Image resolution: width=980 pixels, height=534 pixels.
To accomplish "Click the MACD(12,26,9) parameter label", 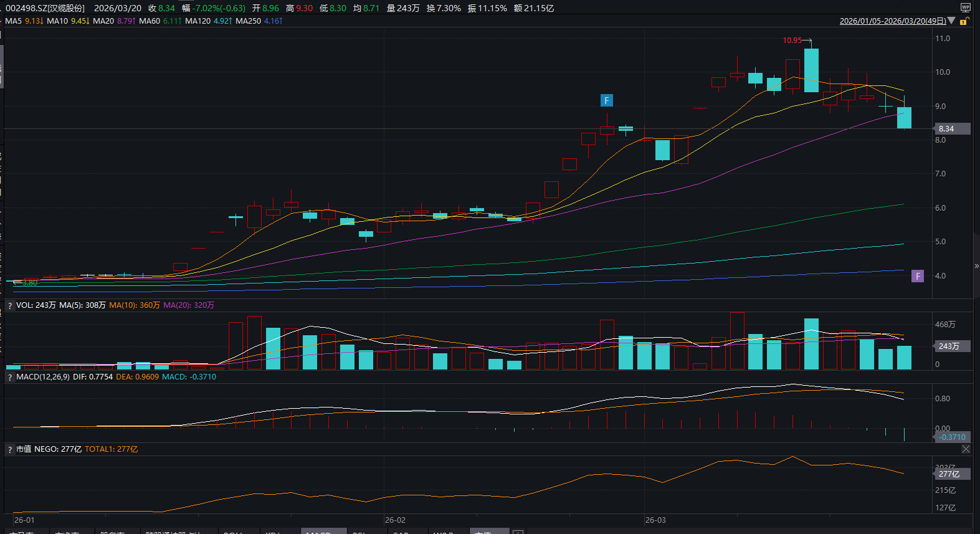I will coord(43,377).
